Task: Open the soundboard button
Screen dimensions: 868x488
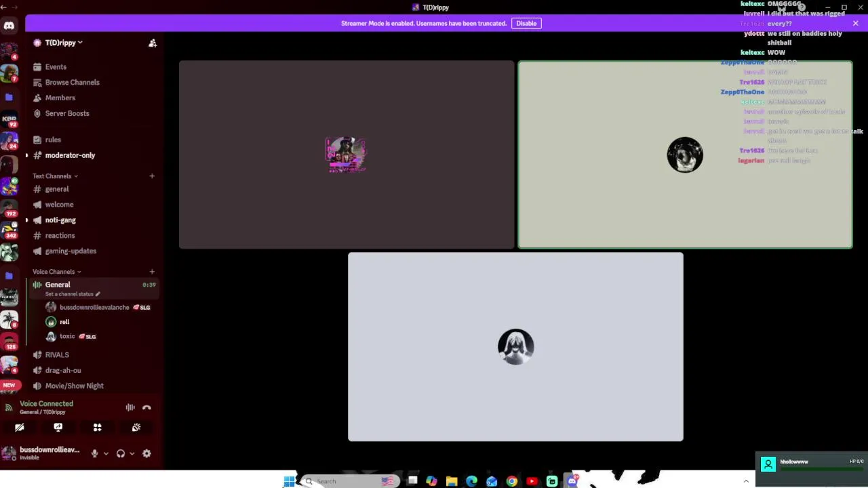Action: pyautogui.click(x=136, y=428)
